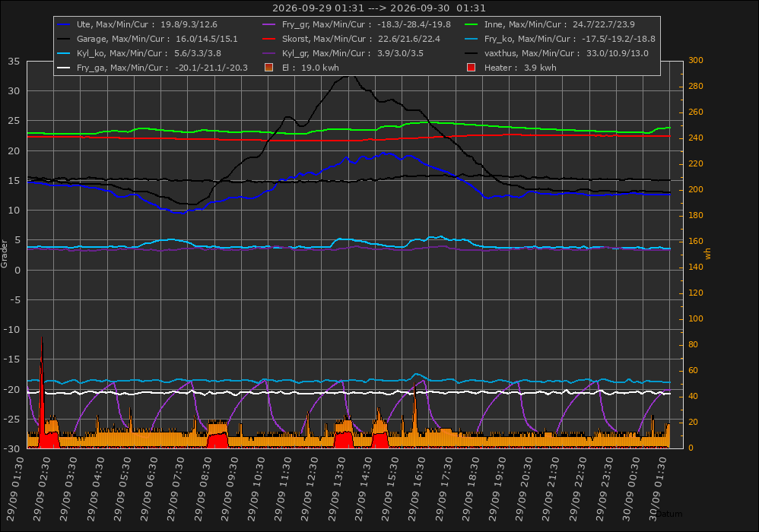
Task: Click the Datum x-axis label
Action: pyautogui.click(x=669, y=514)
